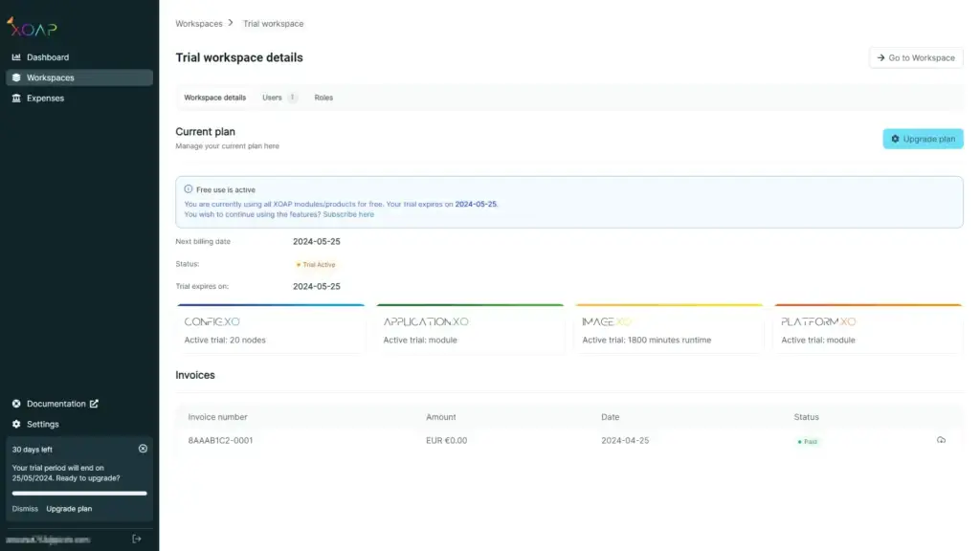This screenshot has width=980, height=551.
Task: Click the Expenses bank icon
Action: (x=16, y=99)
